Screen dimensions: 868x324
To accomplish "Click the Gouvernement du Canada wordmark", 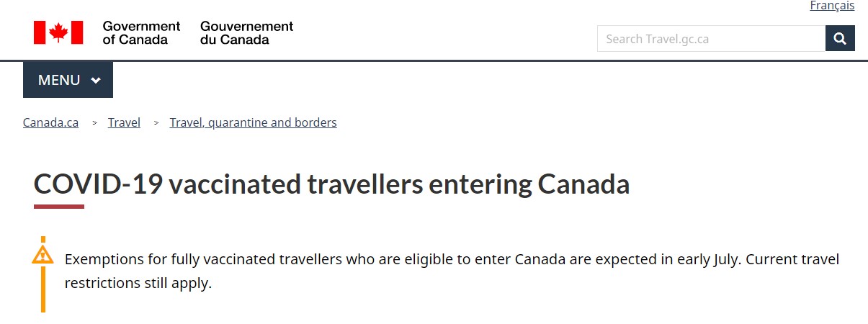I will (x=246, y=32).
